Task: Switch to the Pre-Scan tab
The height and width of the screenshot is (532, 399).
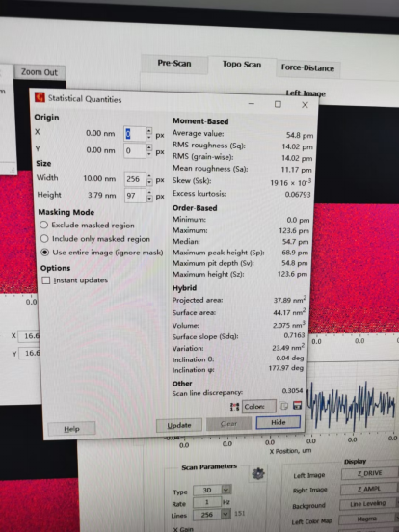Action: 174,64
